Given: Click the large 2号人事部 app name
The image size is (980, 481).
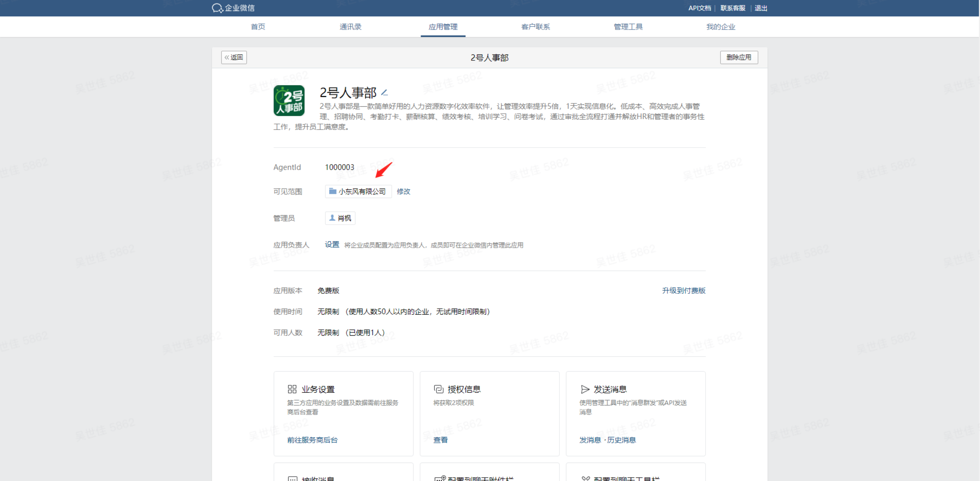Looking at the screenshot, I should [x=348, y=92].
